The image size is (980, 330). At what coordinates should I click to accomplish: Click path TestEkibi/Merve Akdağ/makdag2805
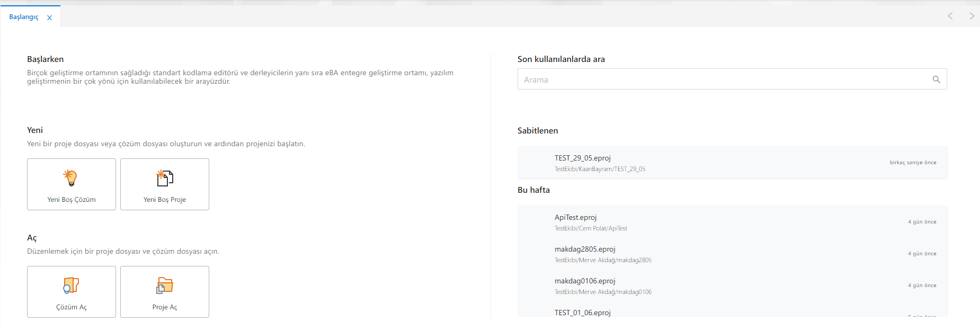coord(603,260)
